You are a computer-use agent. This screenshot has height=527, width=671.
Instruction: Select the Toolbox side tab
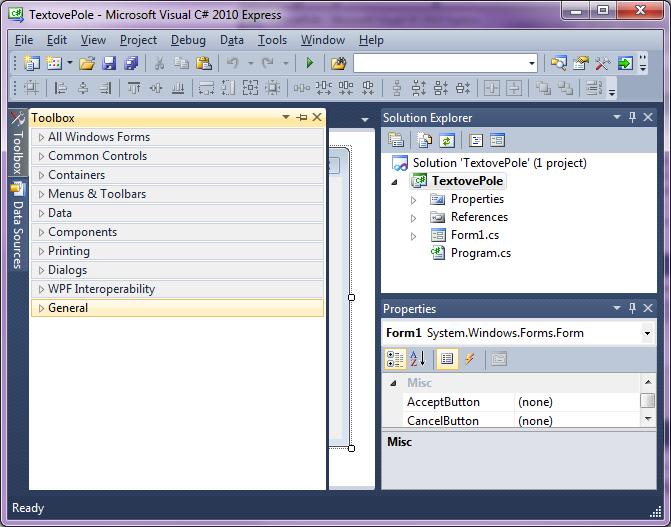click(18, 143)
